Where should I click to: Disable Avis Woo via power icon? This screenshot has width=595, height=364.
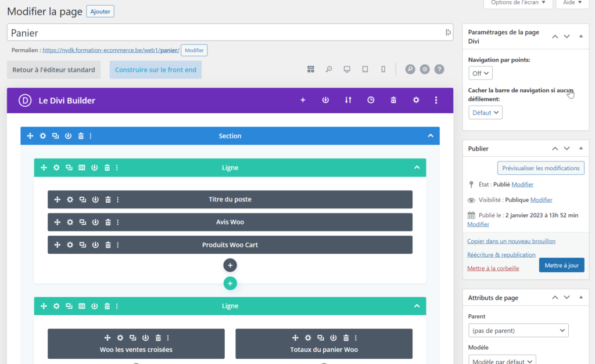coord(95,222)
